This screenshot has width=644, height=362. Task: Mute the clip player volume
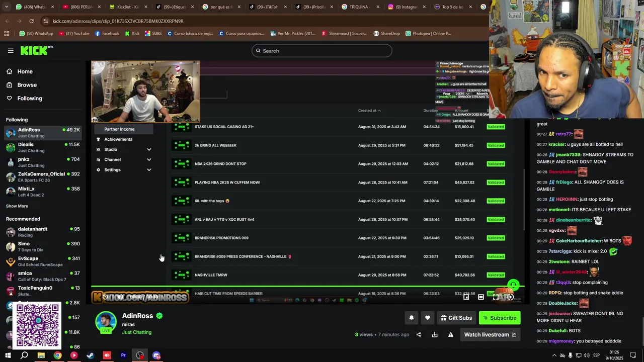[120, 297]
